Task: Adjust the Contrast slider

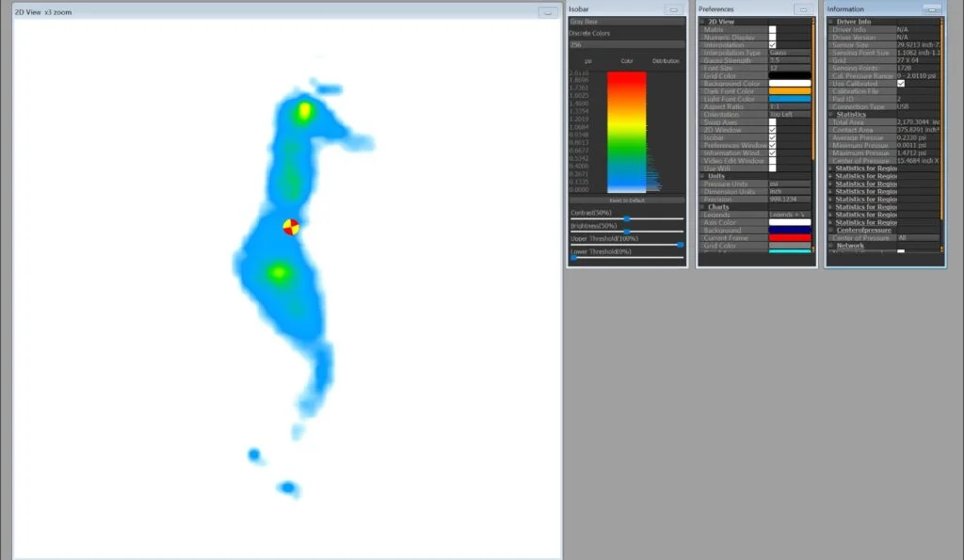Action: click(627, 218)
